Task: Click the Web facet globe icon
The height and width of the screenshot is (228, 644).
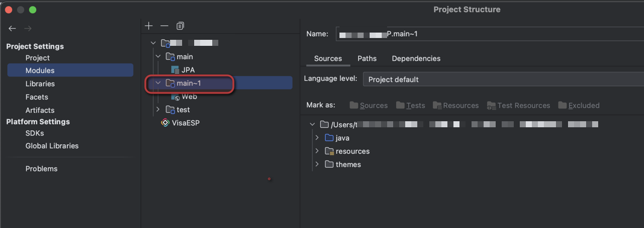Action: point(175,97)
